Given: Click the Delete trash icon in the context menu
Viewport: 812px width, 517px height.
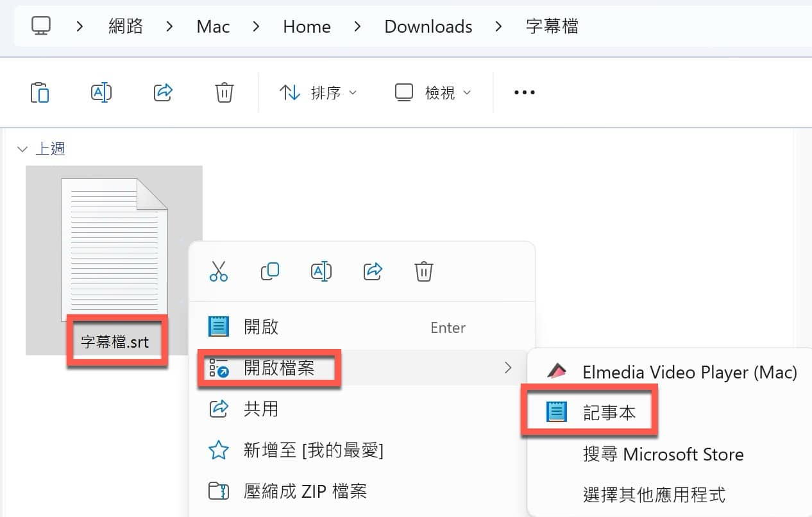Looking at the screenshot, I should pos(423,271).
